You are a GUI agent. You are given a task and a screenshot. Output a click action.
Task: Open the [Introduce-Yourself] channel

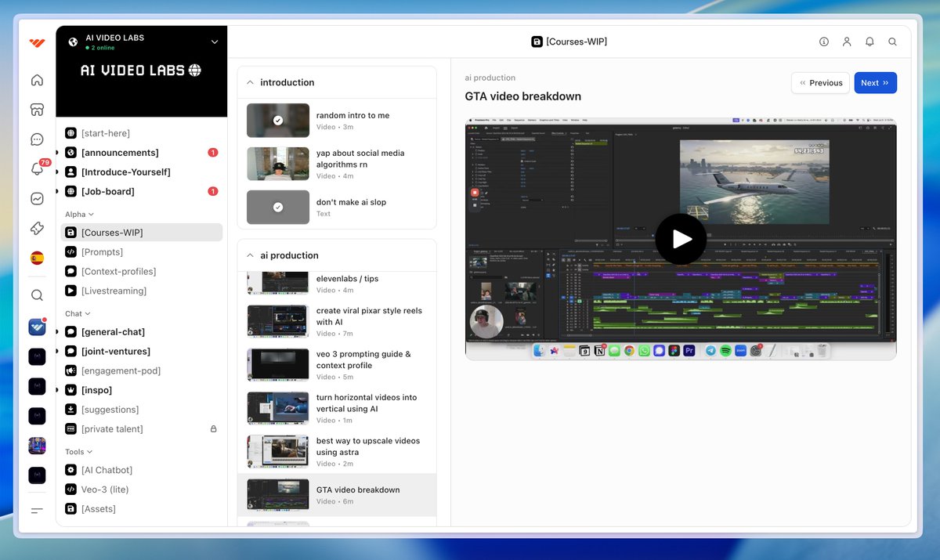pos(141,172)
